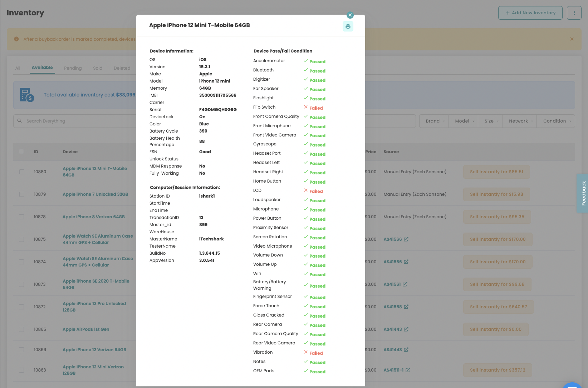Click the search magnifier icon

click(x=20, y=121)
